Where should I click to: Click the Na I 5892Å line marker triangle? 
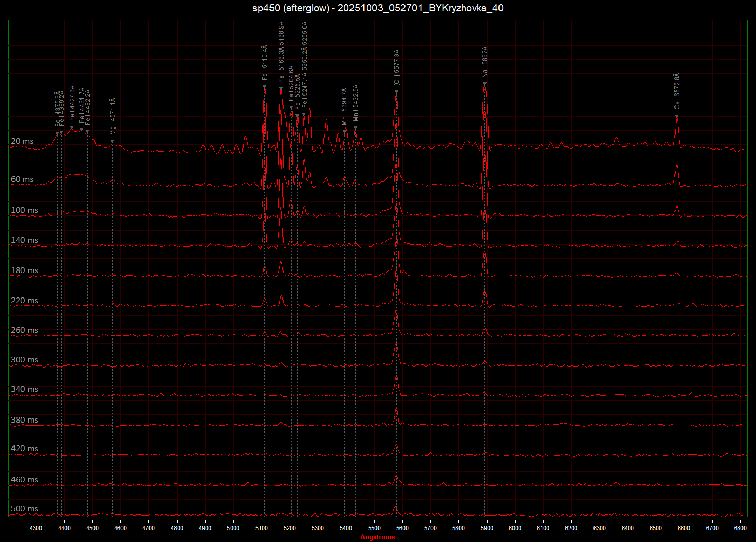(485, 83)
